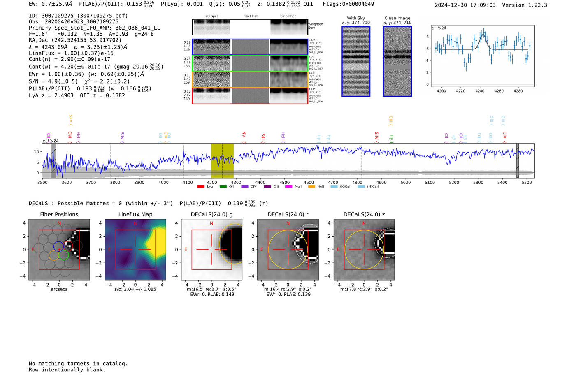Screen dimensions: 576x392
Task: Open the DECaLS(24.0) r cutout
Action: click(288, 250)
